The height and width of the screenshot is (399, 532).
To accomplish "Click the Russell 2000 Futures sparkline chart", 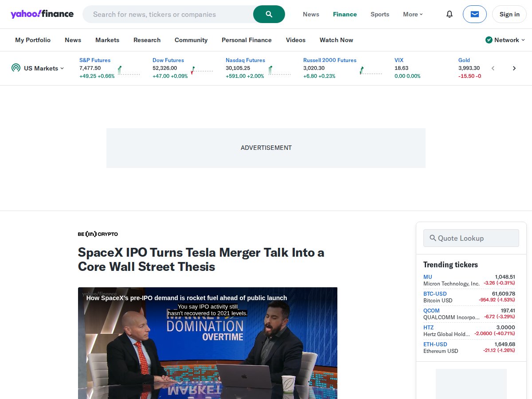I will [371, 70].
